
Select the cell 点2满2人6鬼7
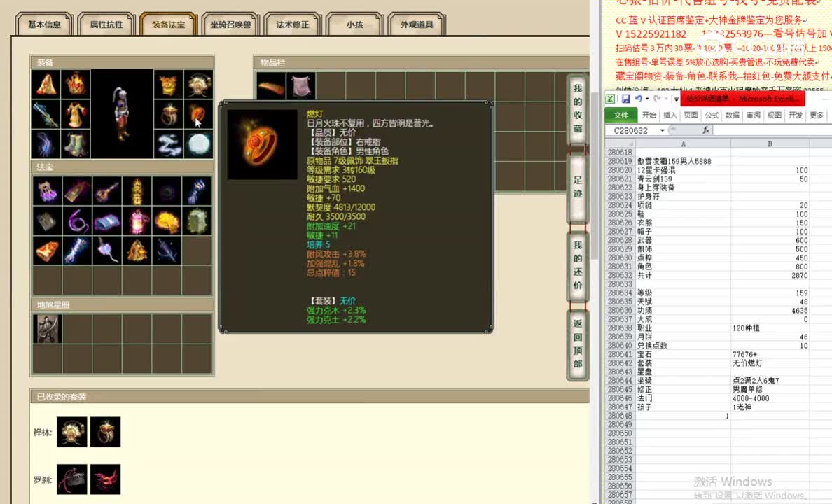770,380
